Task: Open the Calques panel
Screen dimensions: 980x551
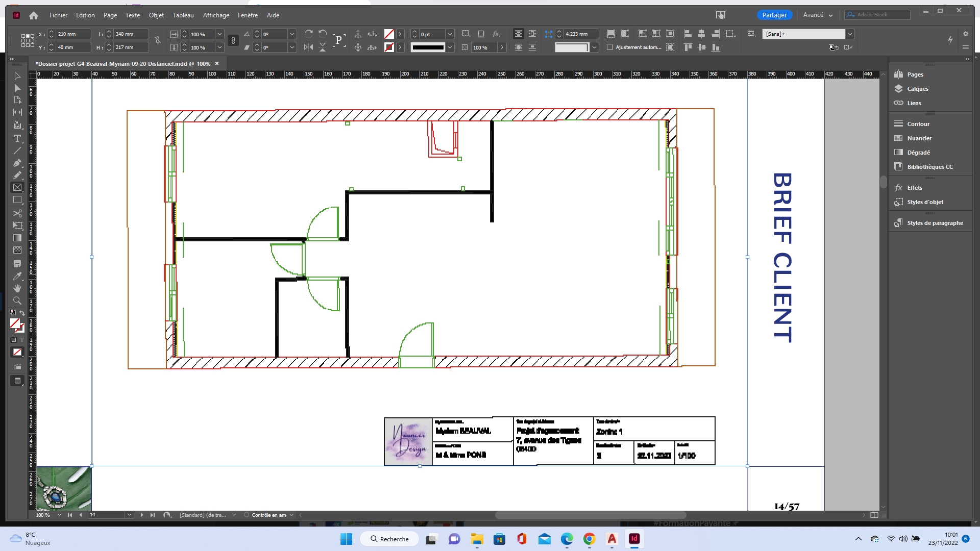Action: 917,89
